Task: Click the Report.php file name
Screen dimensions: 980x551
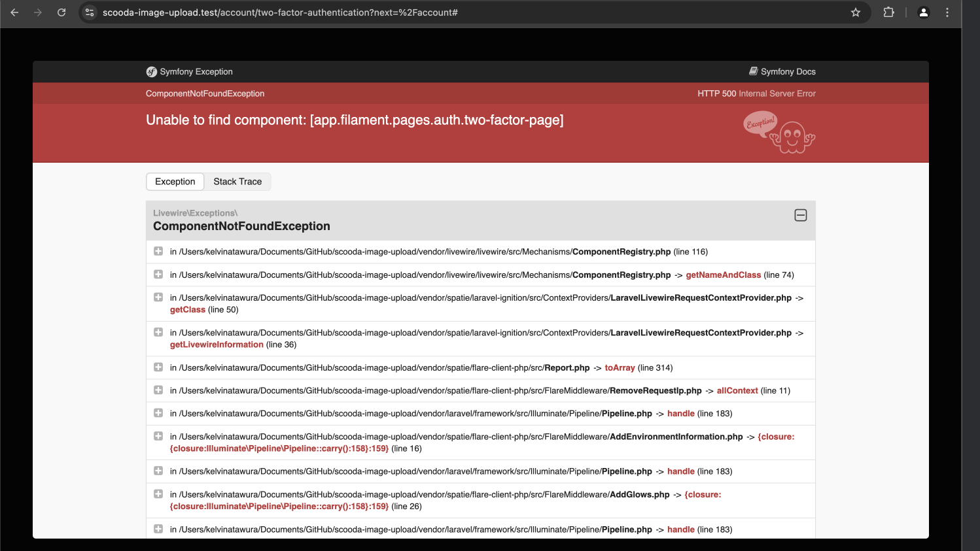Action: tap(567, 368)
